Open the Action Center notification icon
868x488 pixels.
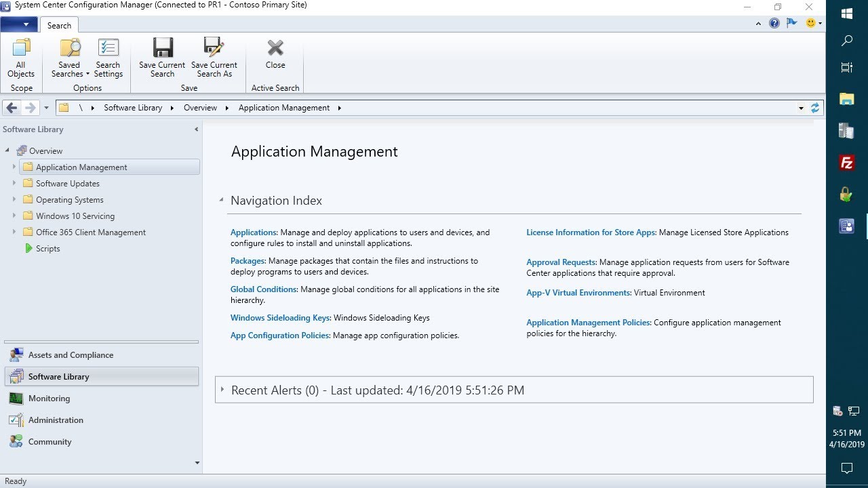click(x=847, y=468)
